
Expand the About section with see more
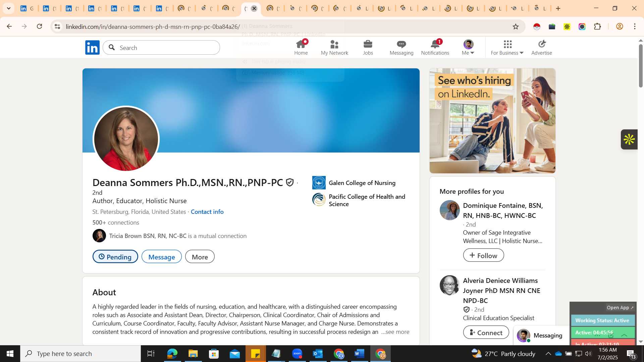(x=395, y=332)
